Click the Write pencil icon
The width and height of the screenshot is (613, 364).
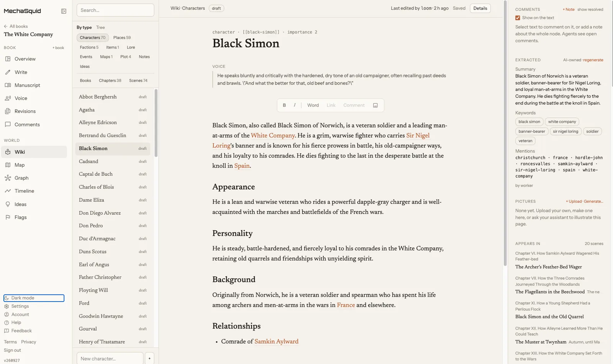point(8,72)
